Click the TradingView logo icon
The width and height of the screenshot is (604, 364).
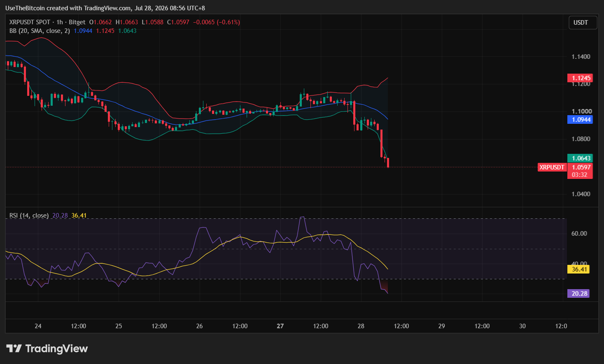[x=14, y=349]
